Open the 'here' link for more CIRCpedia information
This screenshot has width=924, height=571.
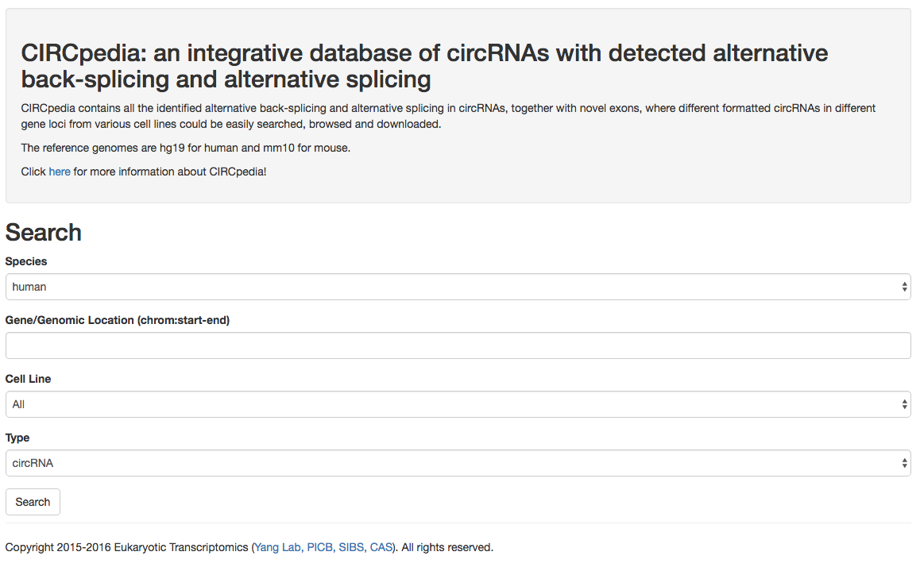pyautogui.click(x=60, y=172)
